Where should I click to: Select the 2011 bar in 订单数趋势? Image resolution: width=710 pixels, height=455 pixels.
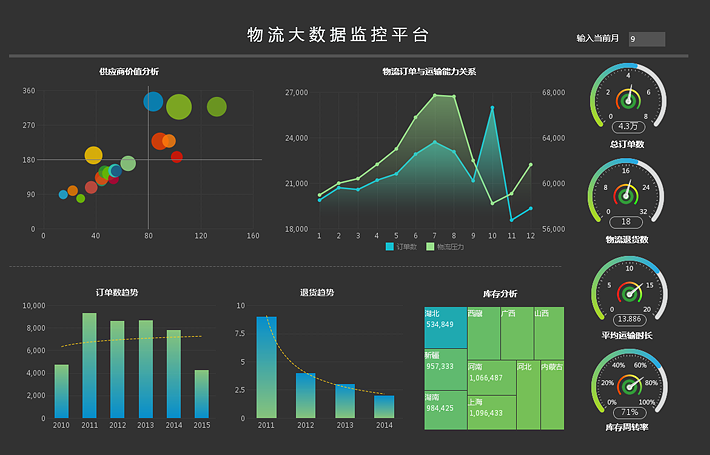point(89,365)
